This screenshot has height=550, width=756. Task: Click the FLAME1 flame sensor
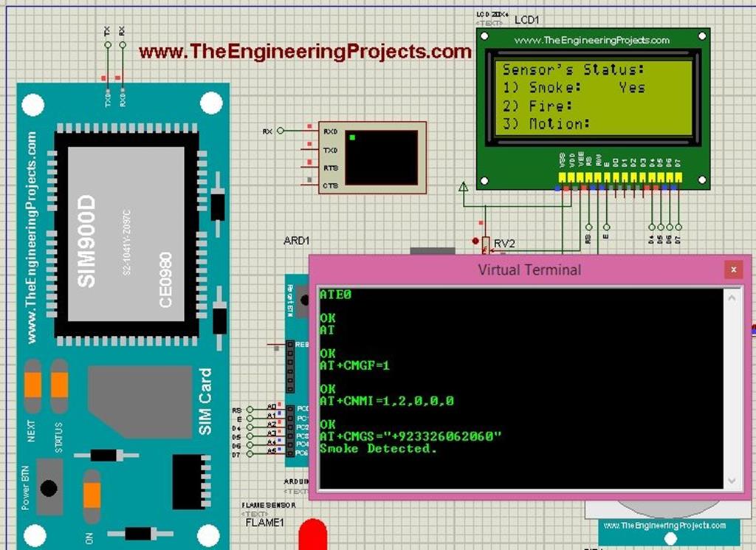(312, 539)
